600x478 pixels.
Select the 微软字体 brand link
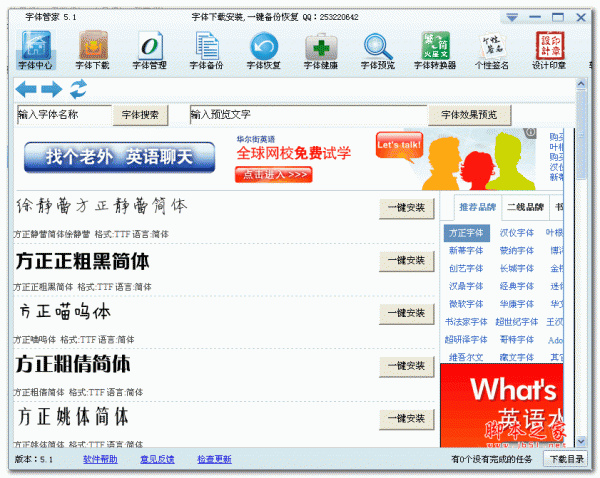point(466,304)
